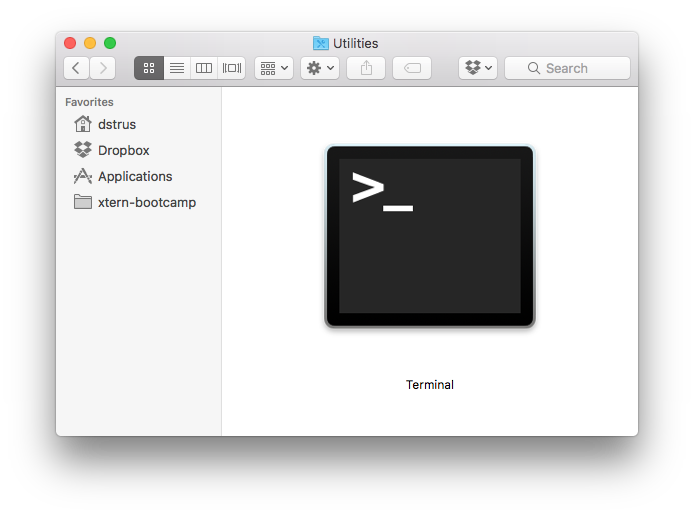694x516 pixels.
Task: Click the Back navigation arrow
Action: click(77, 68)
